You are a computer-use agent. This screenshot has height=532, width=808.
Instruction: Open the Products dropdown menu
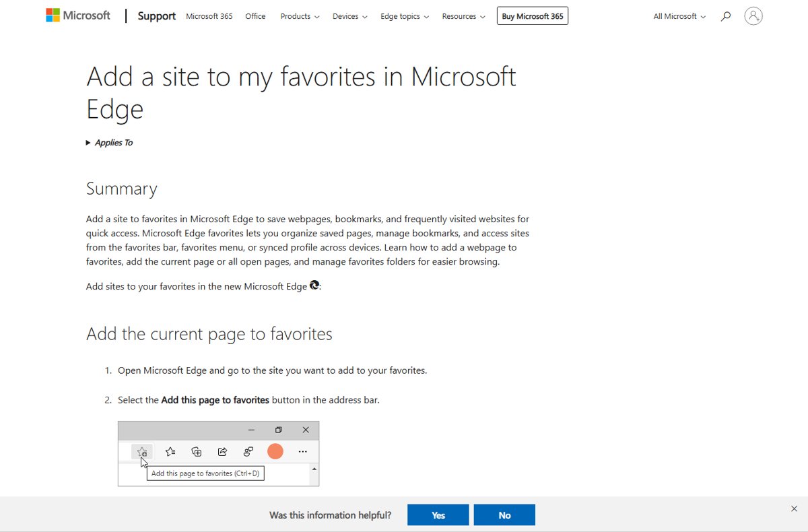click(300, 16)
